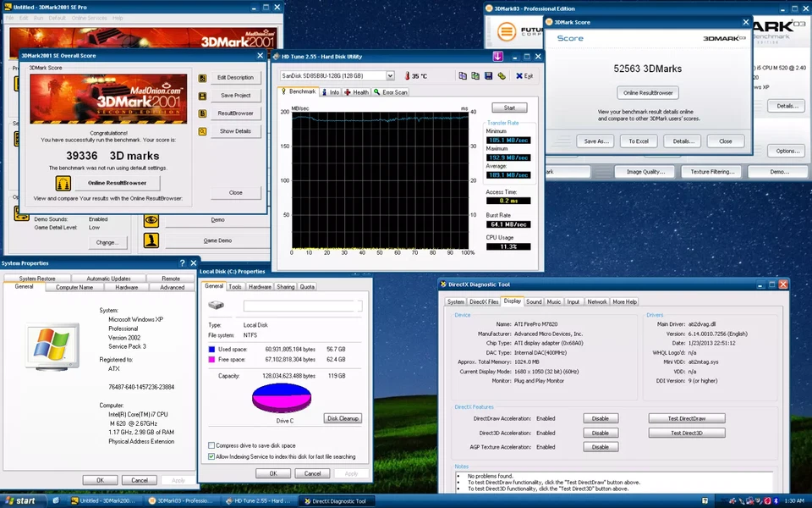Select the Edit Description icon in 3DMark2001

(x=202, y=78)
